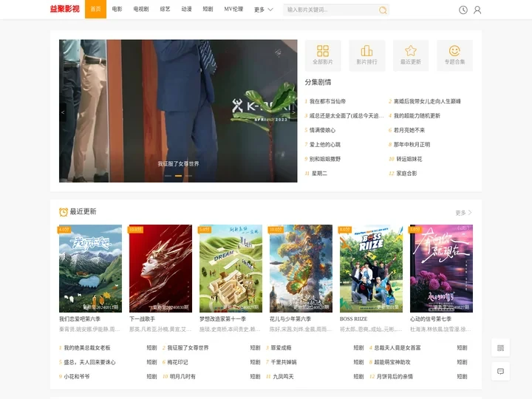Open 千里共婵娟 list entry

(x=284, y=362)
